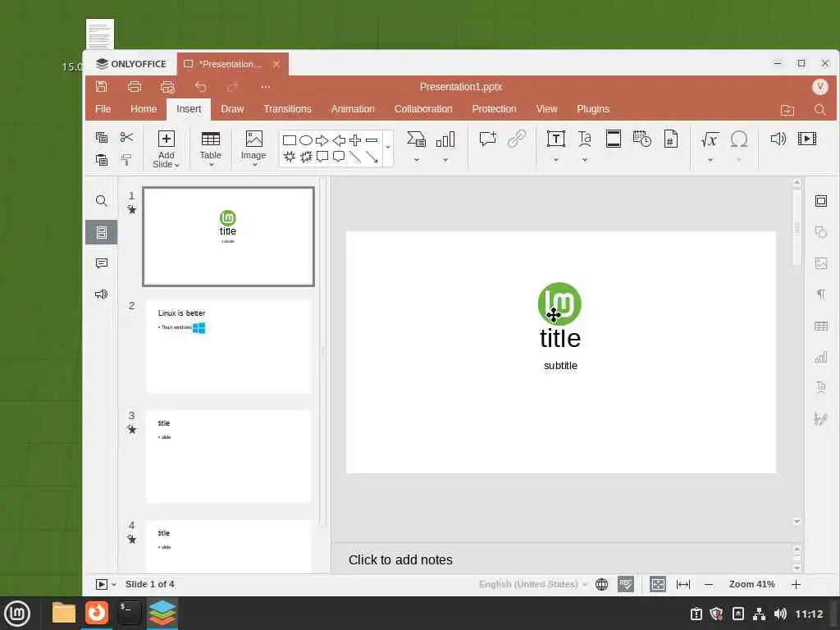840x630 pixels.
Task: Insert a rectangle shape from the shape gallery
Action: (x=290, y=140)
